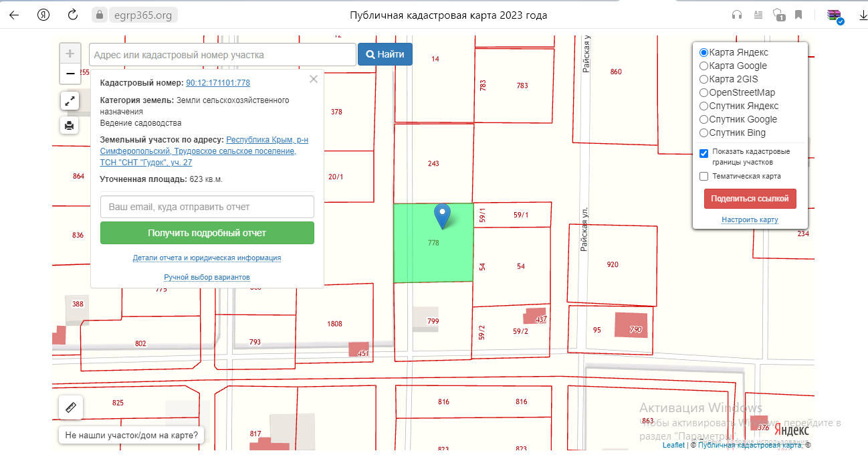
Task: Open the Leaflet attribution link
Action: [673, 445]
